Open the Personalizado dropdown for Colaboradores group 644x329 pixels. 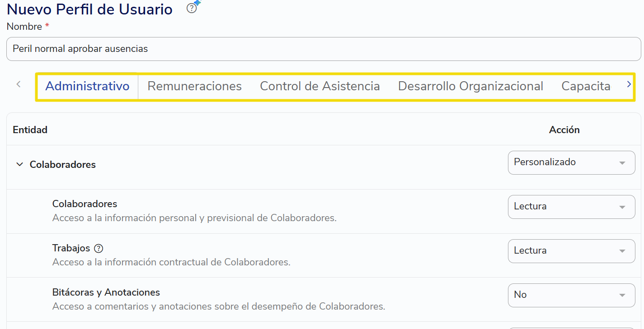point(571,162)
